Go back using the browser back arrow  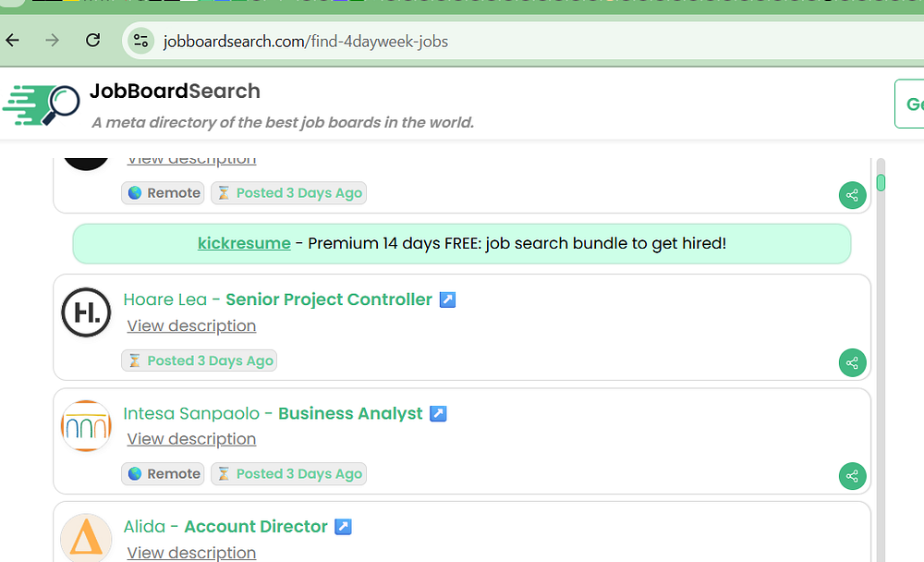coord(12,41)
